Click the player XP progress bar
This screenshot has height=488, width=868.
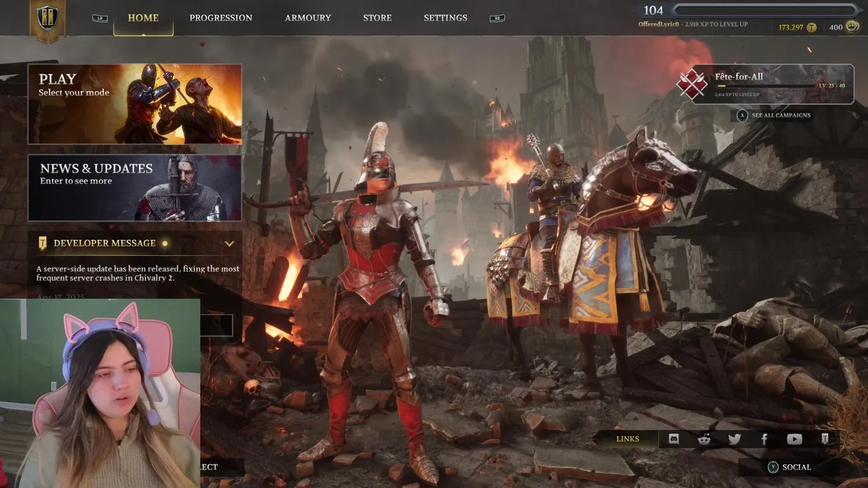(766, 10)
